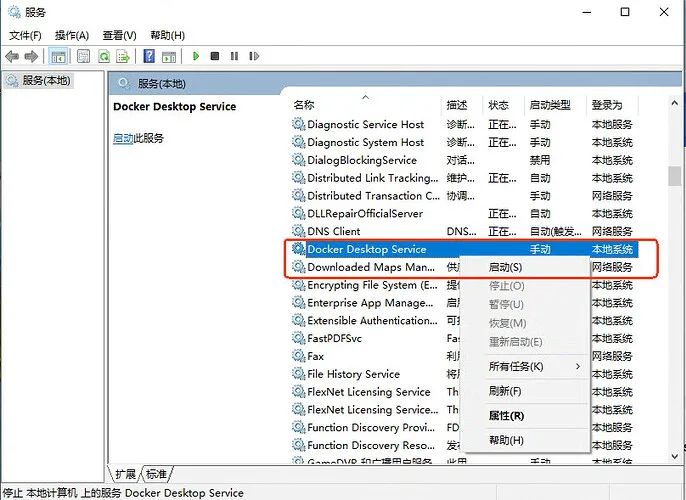Open the 操作(A) menu
Image resolution: width=686 pixels, height=500 pixels.
(72, 35)
